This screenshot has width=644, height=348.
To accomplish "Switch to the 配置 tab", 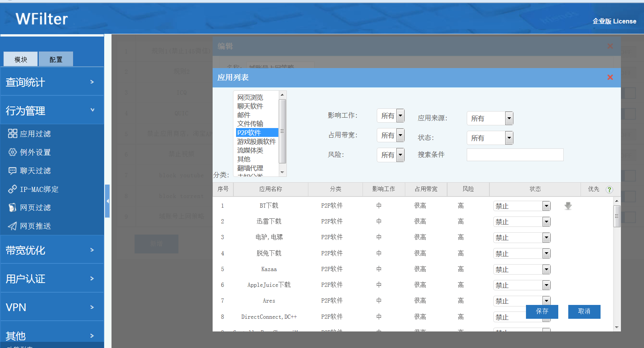I will coord(56,59).
